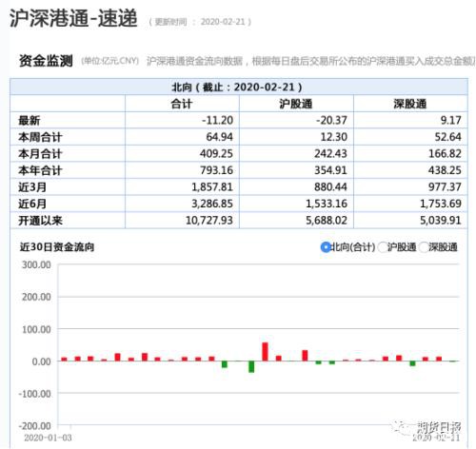Click the value 3,286.85 in 近6月 row

pyautogui.click(x=212, y=204)
